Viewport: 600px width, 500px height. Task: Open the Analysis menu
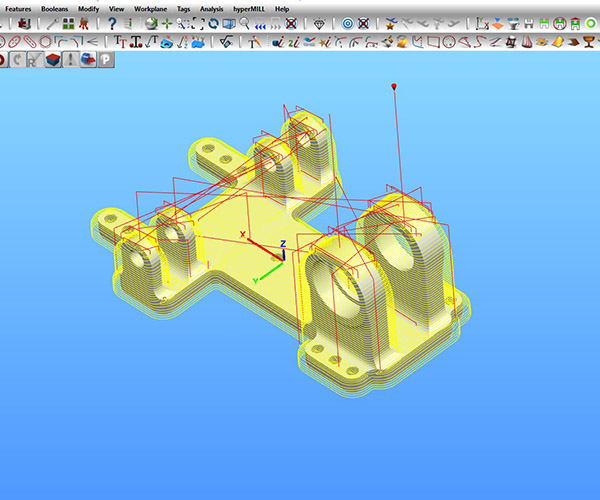[211, 8]
